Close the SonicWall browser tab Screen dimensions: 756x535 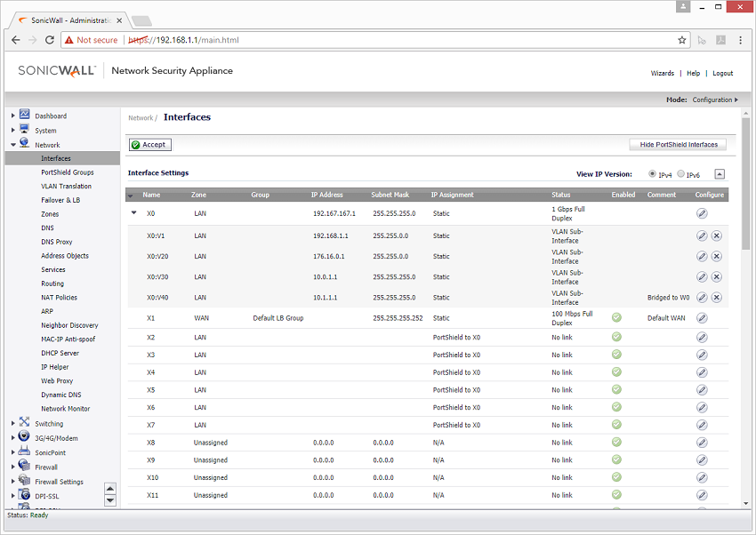[x=119, y=20]
